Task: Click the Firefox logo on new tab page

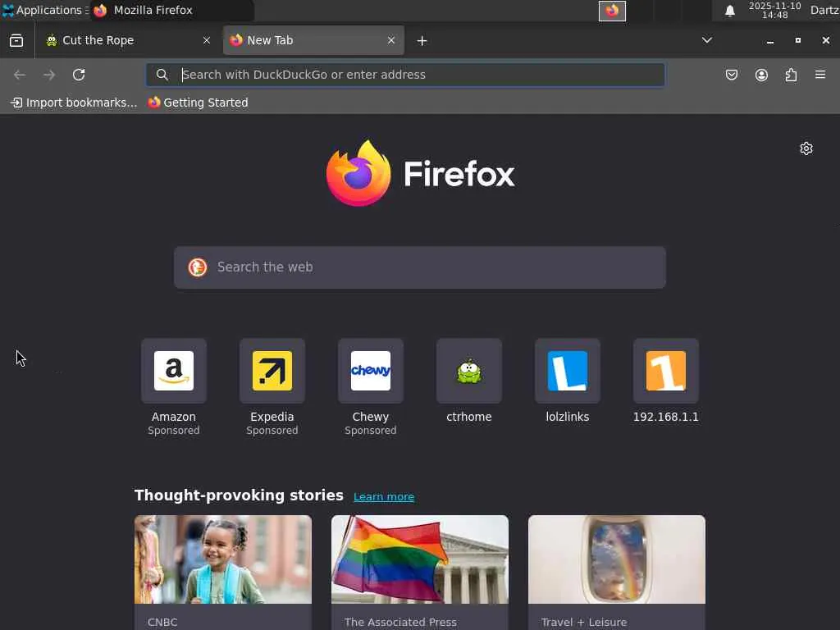Action: pyautogui.click(x=420, y=173)
